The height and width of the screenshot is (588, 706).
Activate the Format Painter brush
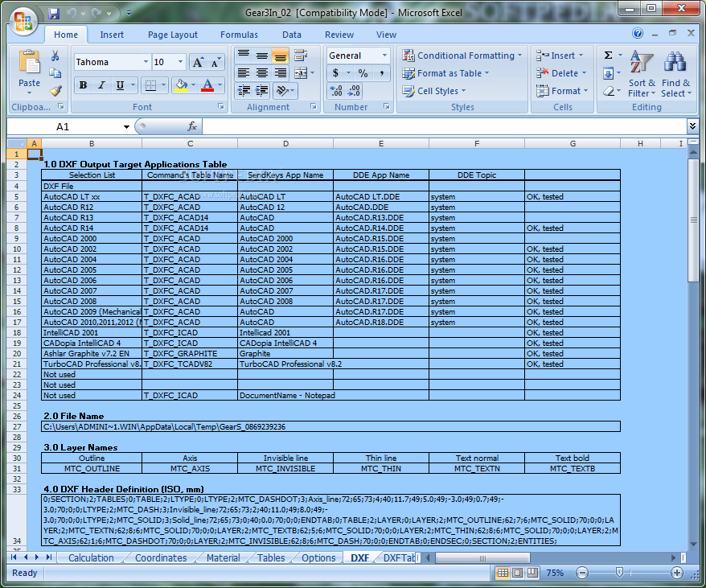pos(55,91)
